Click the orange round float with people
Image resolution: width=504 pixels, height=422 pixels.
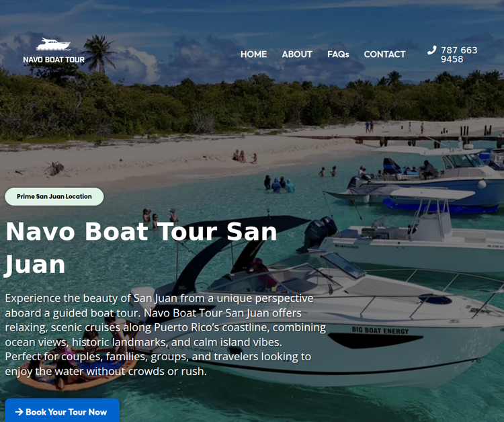75,370
